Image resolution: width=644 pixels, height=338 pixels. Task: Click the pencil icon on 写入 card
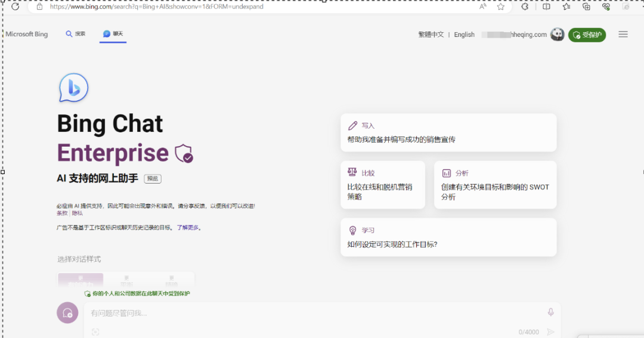[x=352, y=126]
